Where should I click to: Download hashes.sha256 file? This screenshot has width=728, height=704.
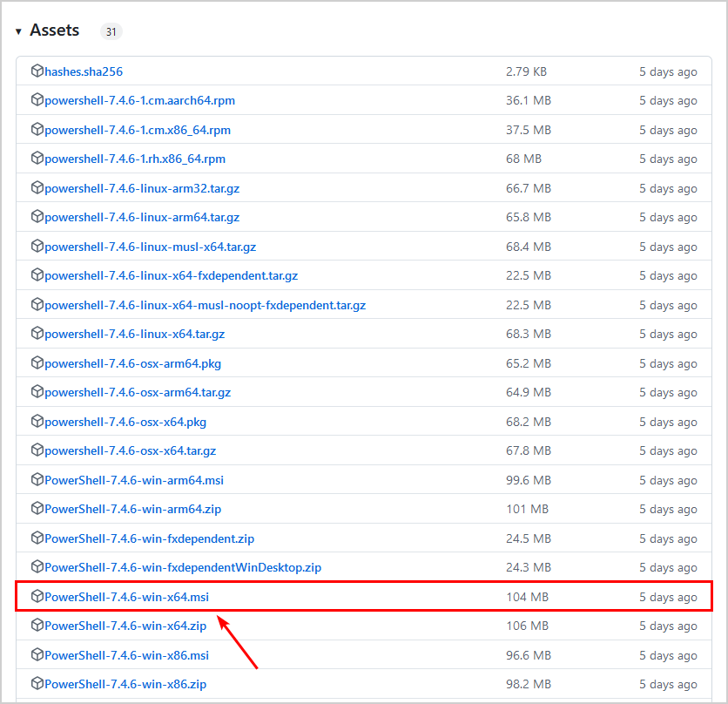point(84,71)
